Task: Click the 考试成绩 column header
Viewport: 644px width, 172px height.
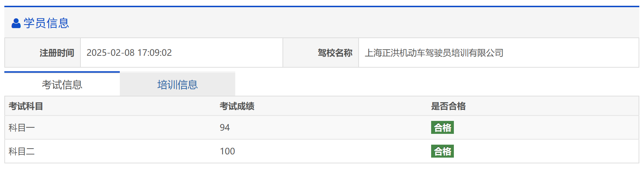Action: click(x=237, y=106)
